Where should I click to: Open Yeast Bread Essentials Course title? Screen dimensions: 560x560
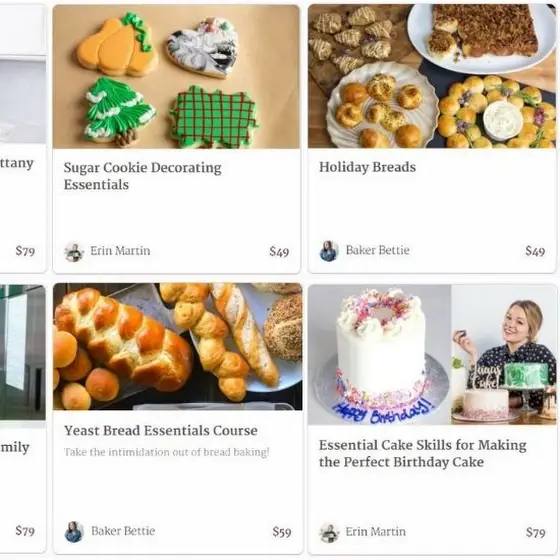click(x=161, y=431)
